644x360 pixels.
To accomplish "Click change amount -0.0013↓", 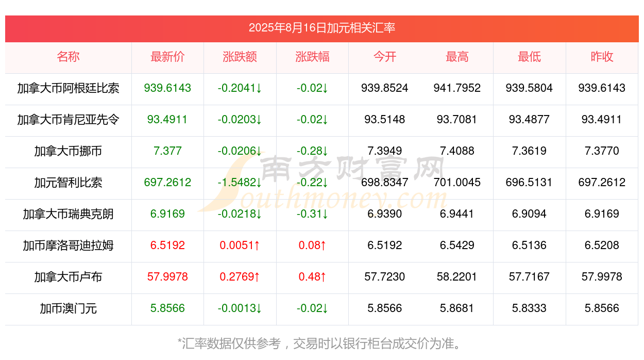I will coord(240,308).
